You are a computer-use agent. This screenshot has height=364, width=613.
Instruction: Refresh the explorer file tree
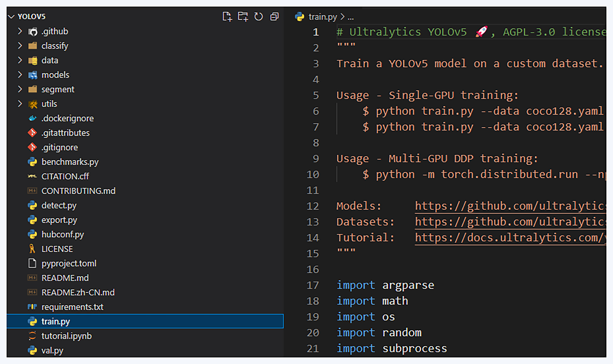click(258, 17)
